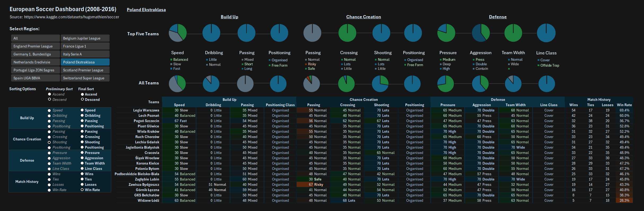This screenshot has width=644, height=211.
Task: Click All Teams Line Class pie
Action: tap(547, 84)
